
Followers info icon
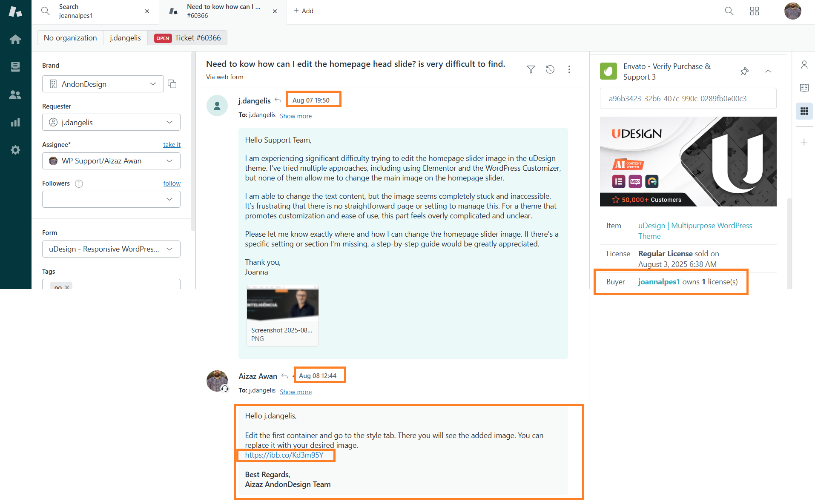click(79, 183)
